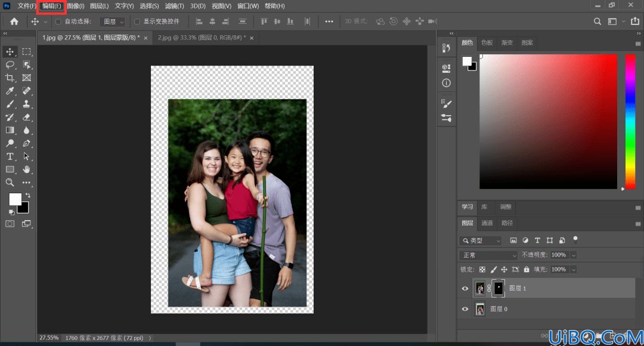Image resolution: width=644 pixels, height=346 pixels.
Task: Click 图层 1 layer mask thumbnail
Action: click(498, 288)
